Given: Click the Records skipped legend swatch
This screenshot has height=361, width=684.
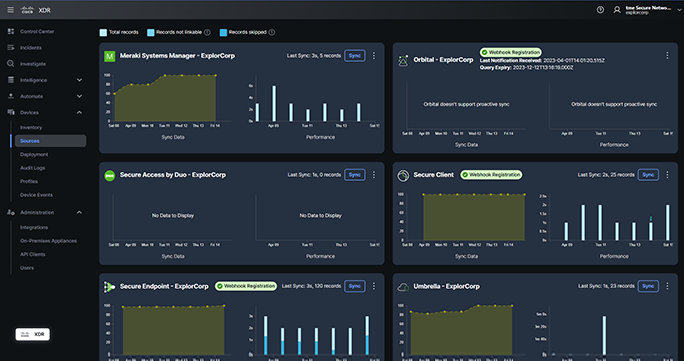Looking at the screenshot, I should click(223, 32).
